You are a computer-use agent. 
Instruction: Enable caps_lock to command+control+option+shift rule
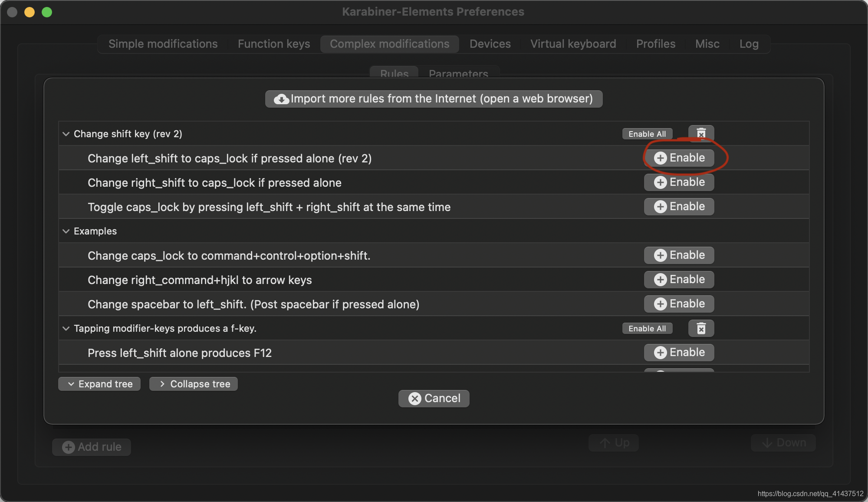pyautogui.click(x=679, y=255)
